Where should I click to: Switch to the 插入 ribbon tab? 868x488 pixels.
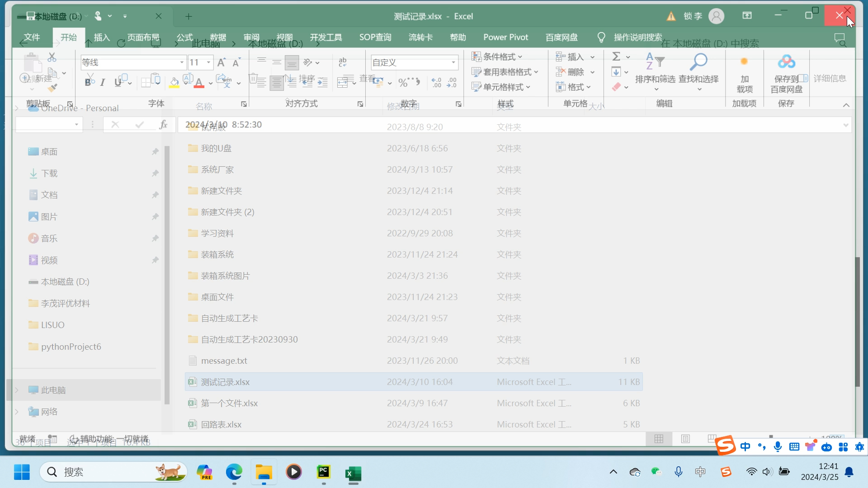tap(102, 38)
